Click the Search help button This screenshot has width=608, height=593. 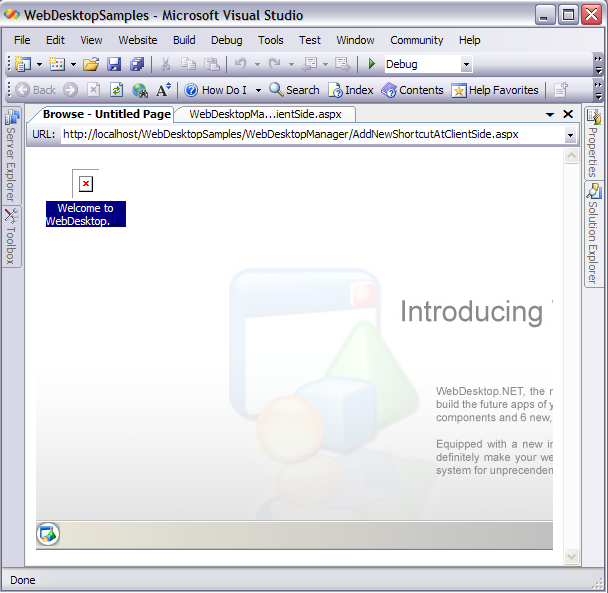click(x=294, y=90)
